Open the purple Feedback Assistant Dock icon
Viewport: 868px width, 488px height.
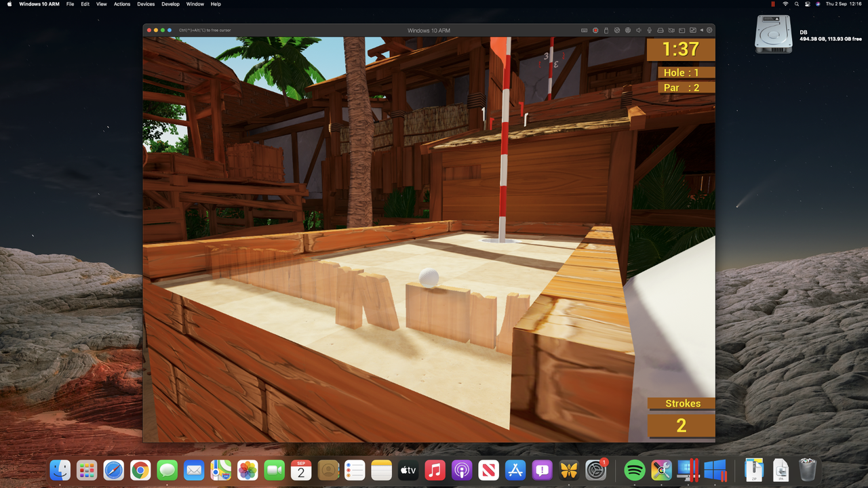pyautogui.click(x=542, y=470)
